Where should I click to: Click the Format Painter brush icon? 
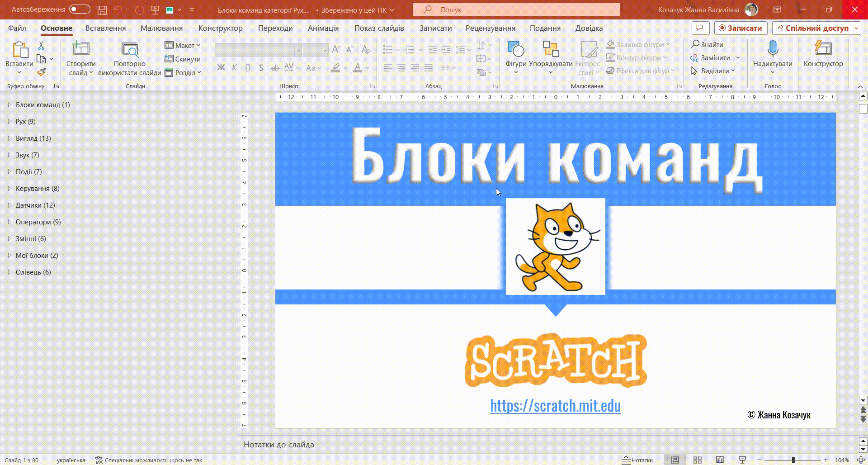[41, 72]
